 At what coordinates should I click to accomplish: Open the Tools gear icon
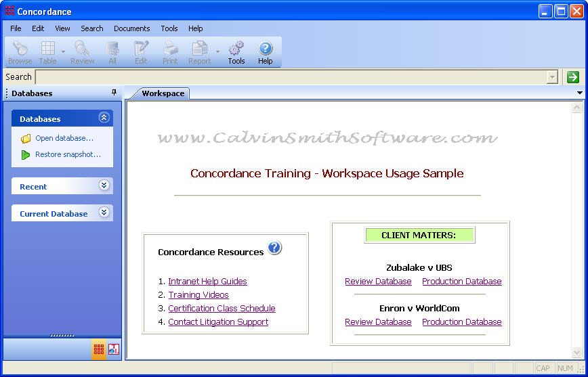[236, 52]
